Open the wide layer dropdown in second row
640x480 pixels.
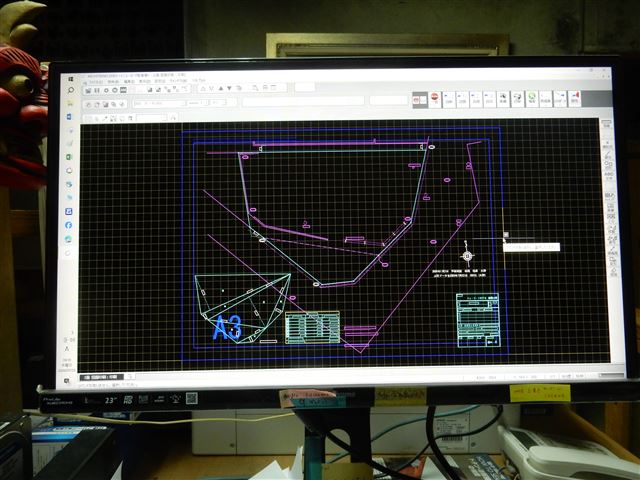[x=160, y=103]
